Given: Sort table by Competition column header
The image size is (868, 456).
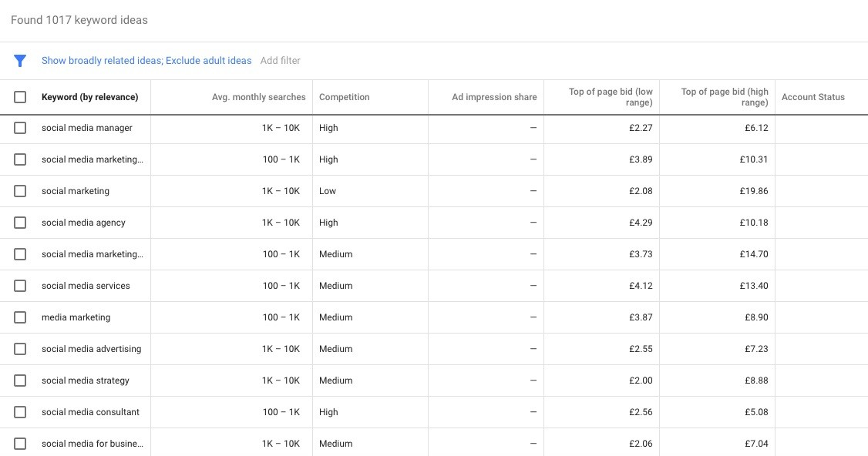Looking at the screenshot, I should click(x=344, y=97).
